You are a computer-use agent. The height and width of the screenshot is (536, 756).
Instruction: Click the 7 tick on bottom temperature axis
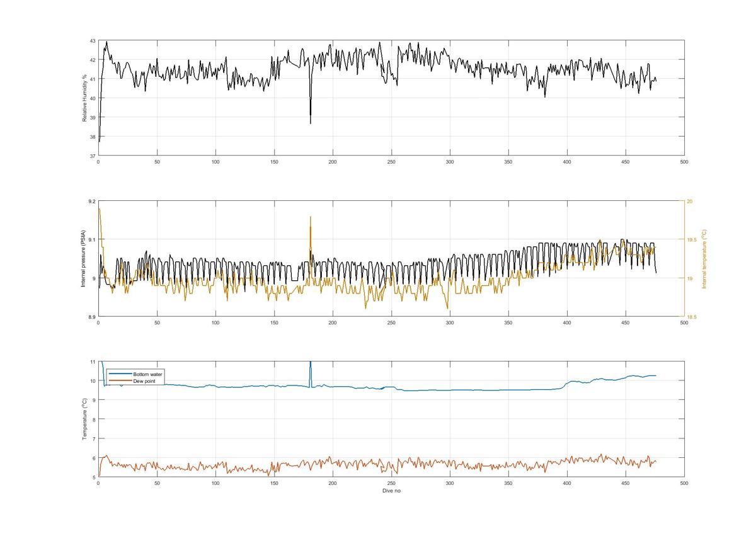click(94, 438)
